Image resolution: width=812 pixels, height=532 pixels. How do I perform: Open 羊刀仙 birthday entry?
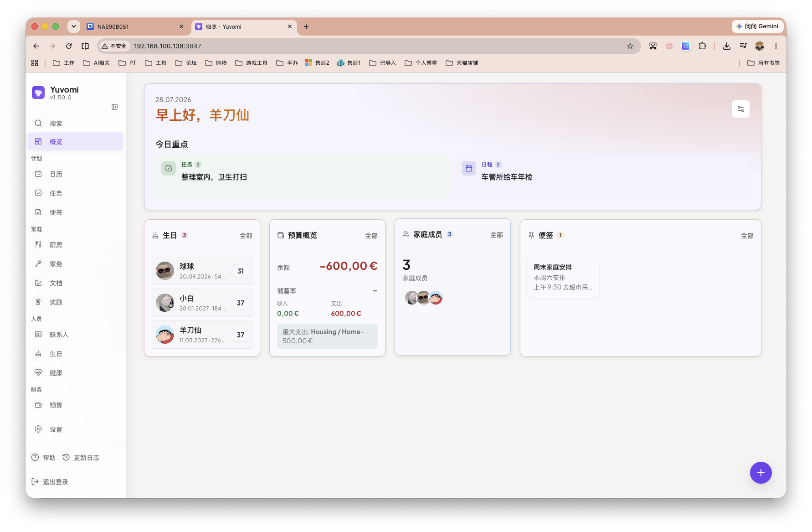pyautogui.click(x=202, y=335)
